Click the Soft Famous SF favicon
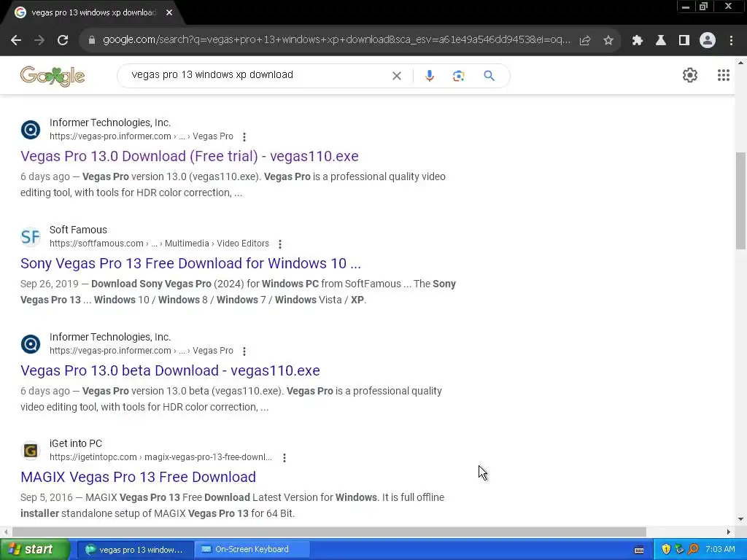 31,237
